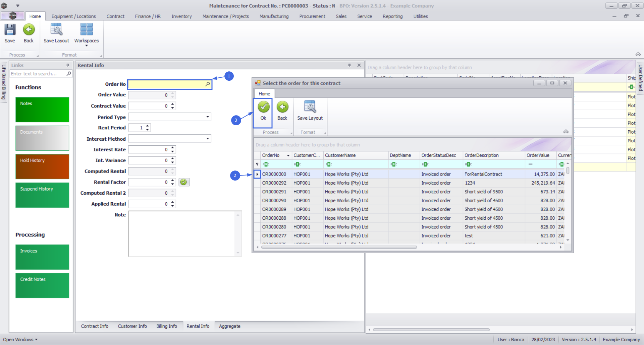
Task: Select order OR0000292 in the grid
Action: 274,183
